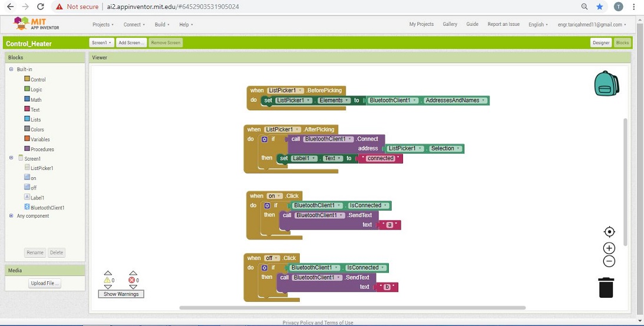Viewport: 644px width, 326px height.
Task: Open the English language dropdown
Action: click(538, 25)
